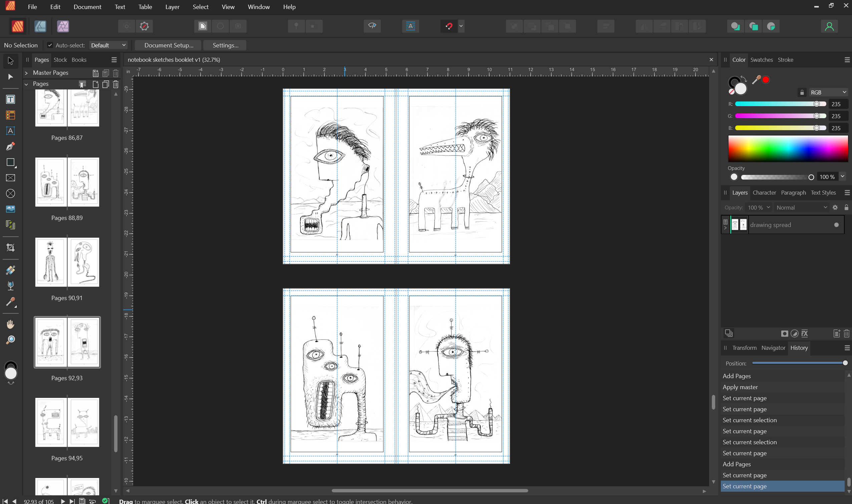Toggle the Auto-select checkbox
Image resolution: width=852 pixels, height=504 pixels.
[x=50, y=45]
